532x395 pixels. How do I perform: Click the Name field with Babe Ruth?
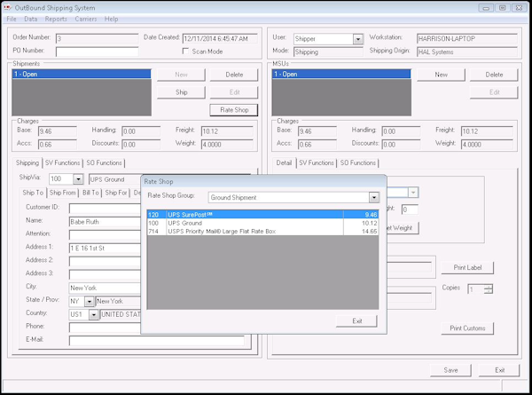point(105,222)
